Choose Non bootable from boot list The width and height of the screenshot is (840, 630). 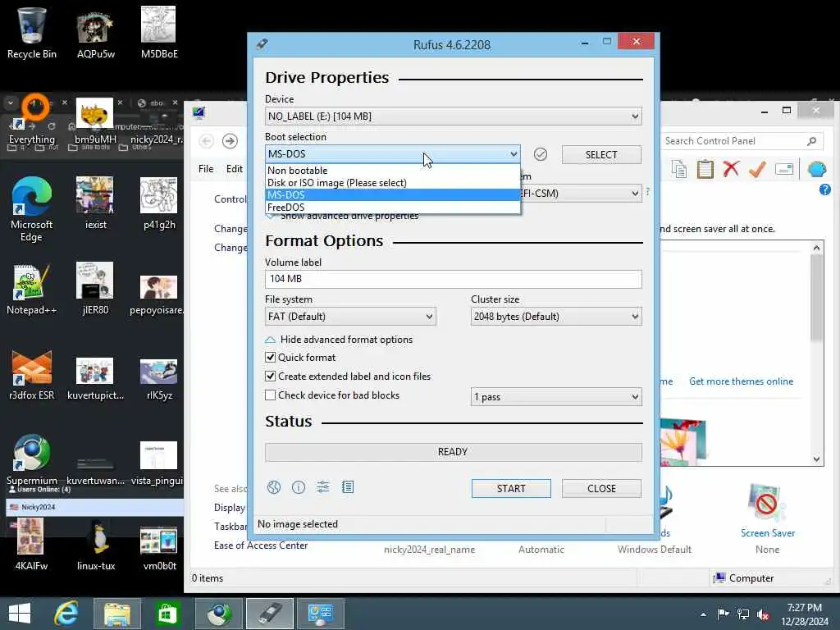(392, 171)
